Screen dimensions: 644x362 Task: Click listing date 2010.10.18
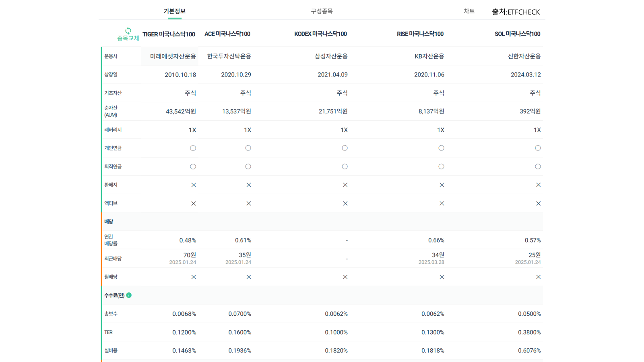[x=180, y=75]
